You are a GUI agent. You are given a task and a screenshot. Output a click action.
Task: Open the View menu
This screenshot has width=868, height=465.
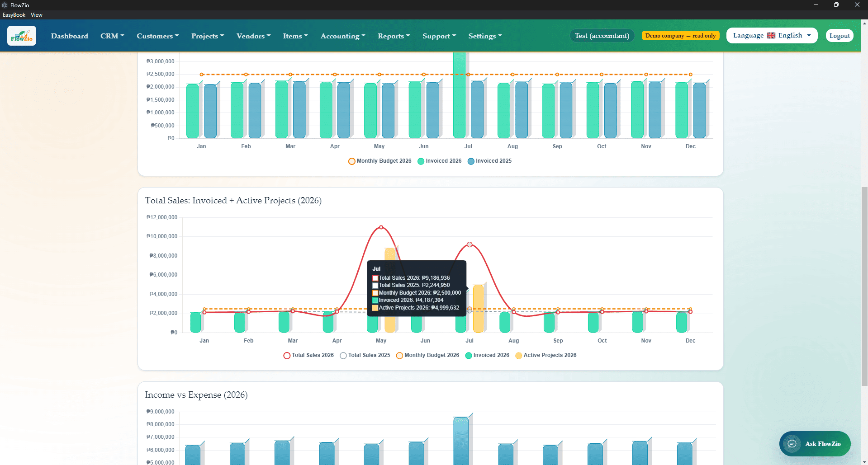[x=37, y=15]
